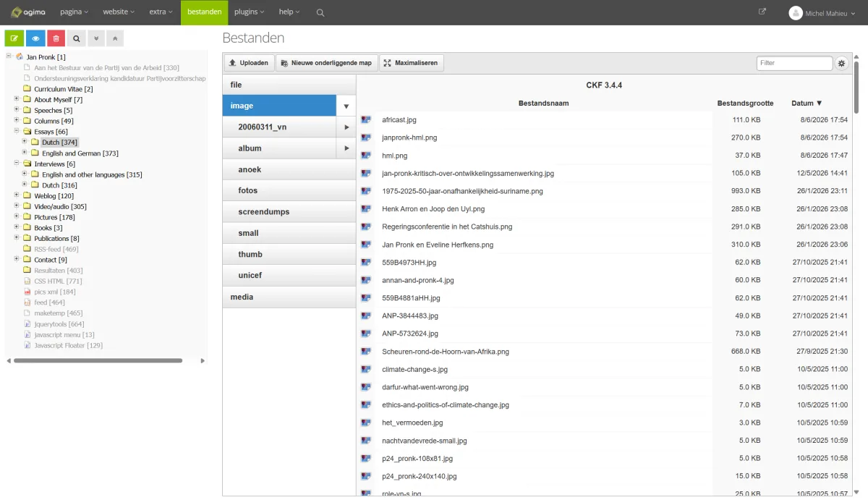Screen dimensions: 868x500
Task: Click the tree horizontal scrollbar
Action: coord(98,360)
